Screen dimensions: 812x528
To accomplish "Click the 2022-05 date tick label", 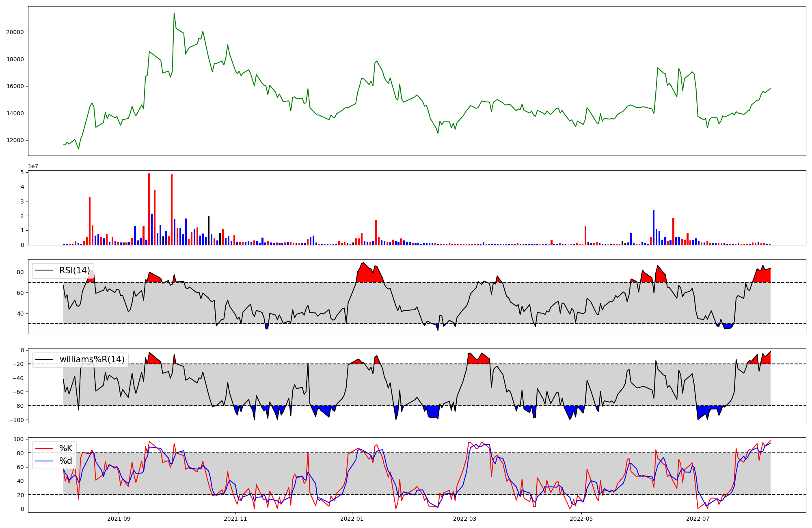I will (581, 519).
